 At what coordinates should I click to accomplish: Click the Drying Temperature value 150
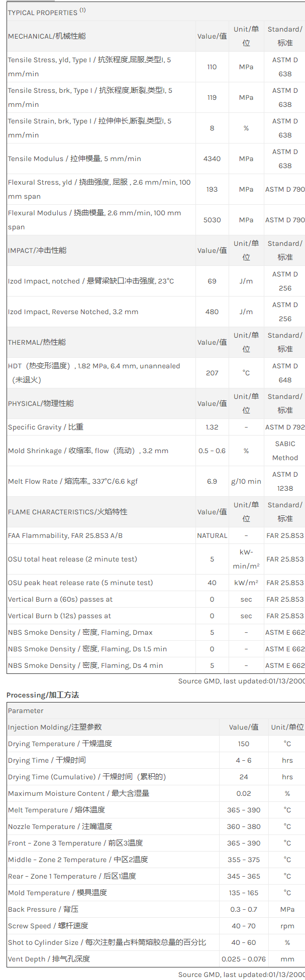pyautogui.click(x=244, y=744)
